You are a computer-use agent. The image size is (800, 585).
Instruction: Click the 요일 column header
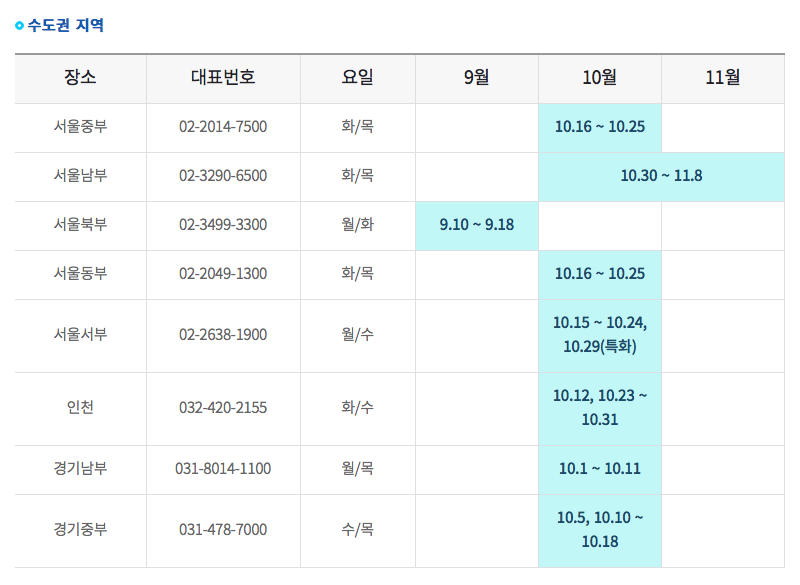(x=357, y=78)
